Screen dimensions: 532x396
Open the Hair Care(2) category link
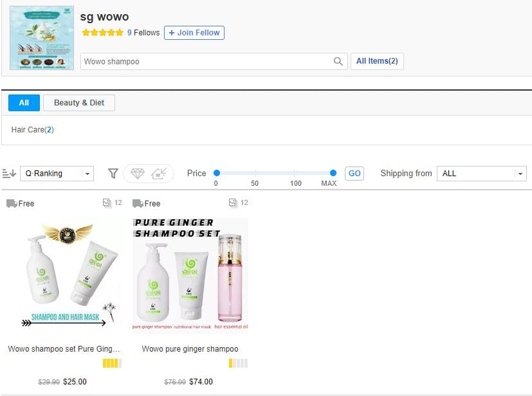[x=32, y=130]
